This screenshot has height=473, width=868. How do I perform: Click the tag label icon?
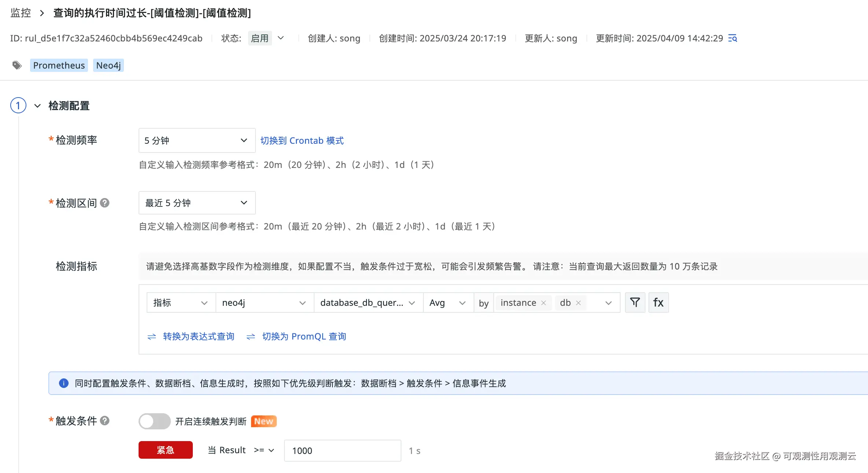(17, 65)
